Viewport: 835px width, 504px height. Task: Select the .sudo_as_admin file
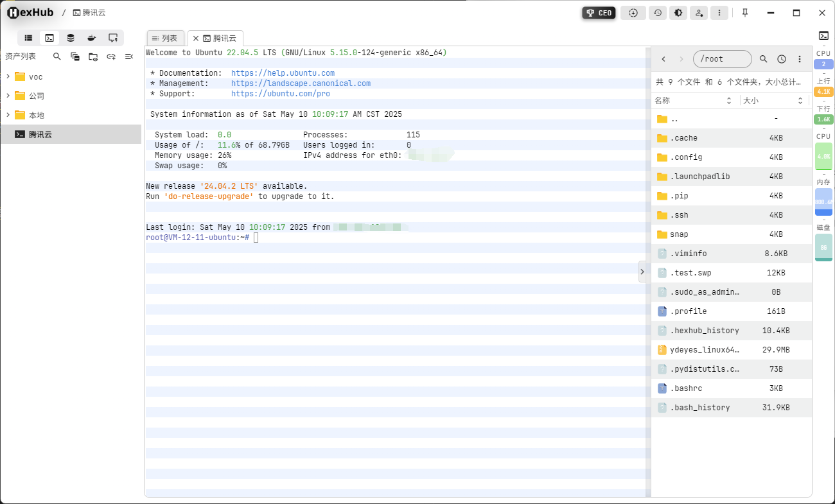click(732, 292)
